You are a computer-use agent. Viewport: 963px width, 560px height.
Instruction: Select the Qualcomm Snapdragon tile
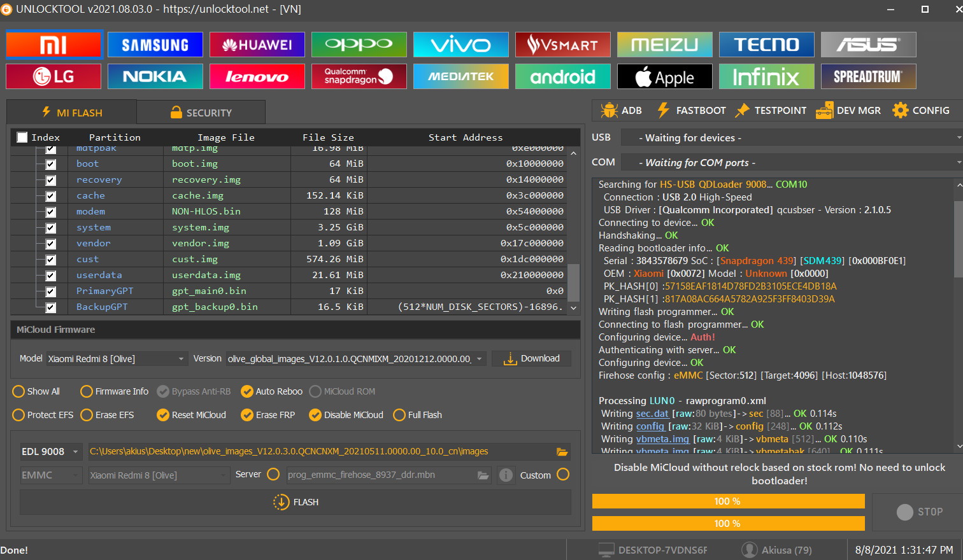click(359, 76)
